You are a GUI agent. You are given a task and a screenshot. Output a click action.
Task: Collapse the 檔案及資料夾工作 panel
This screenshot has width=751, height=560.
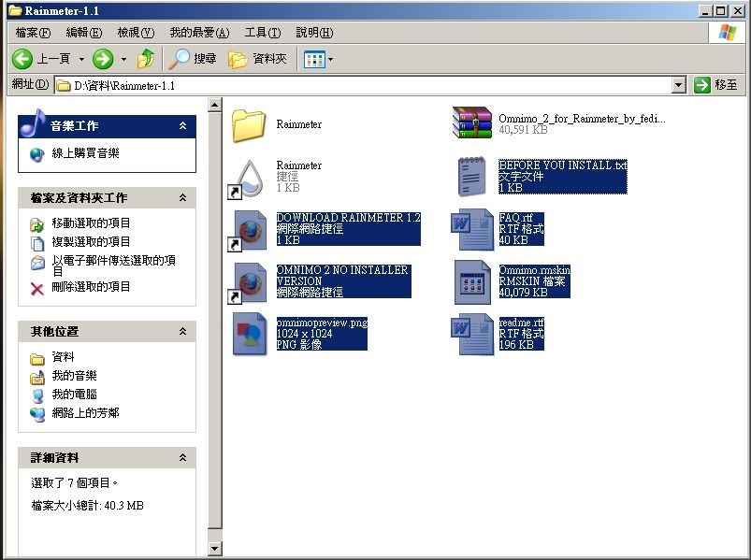182,198
